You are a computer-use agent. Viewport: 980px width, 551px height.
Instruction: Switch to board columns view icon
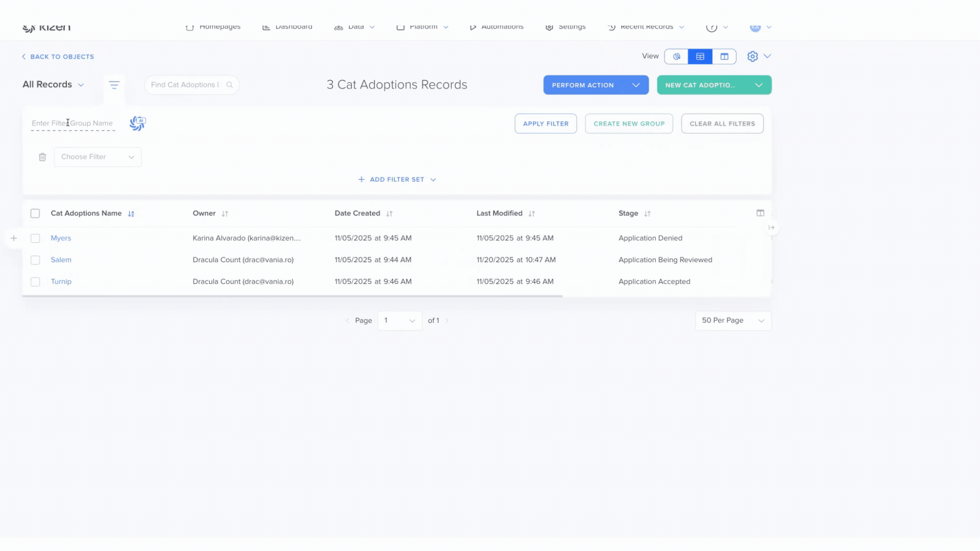tap(724, 57)
